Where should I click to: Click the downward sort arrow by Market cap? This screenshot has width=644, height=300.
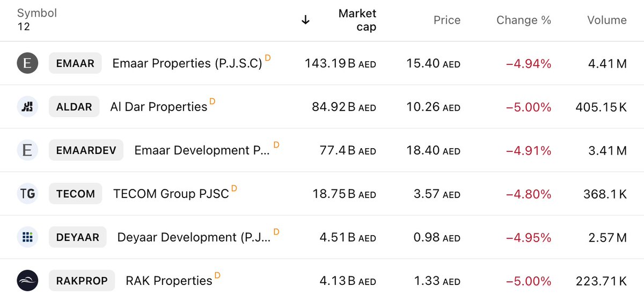[305, 20]
